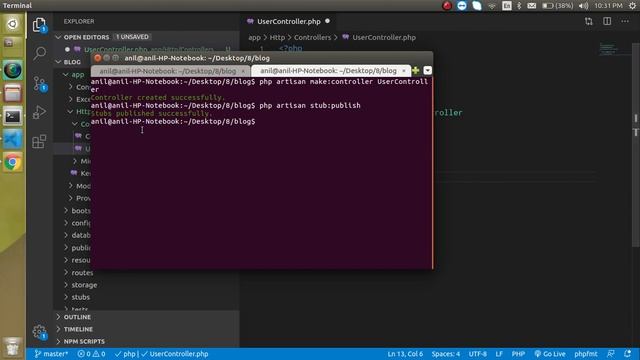Click the feedback icon in status bar

(x=611, y=354)
